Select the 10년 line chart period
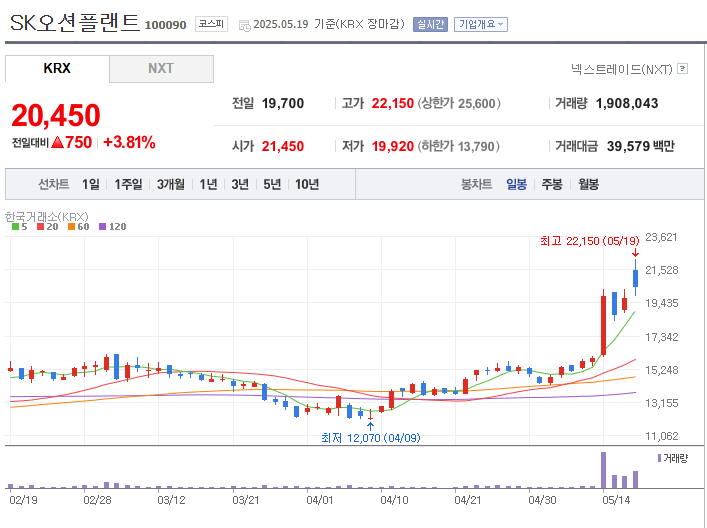This screenshot has width=707, height=528. tap(307, 184)
